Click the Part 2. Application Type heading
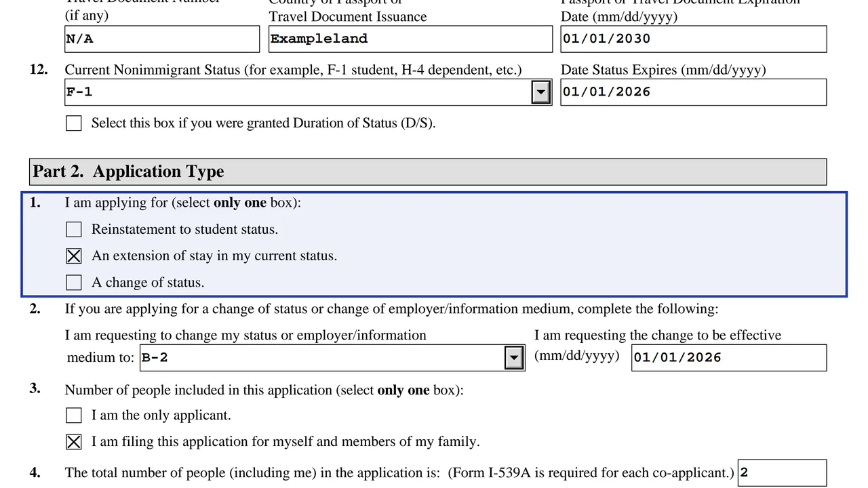 129,171
